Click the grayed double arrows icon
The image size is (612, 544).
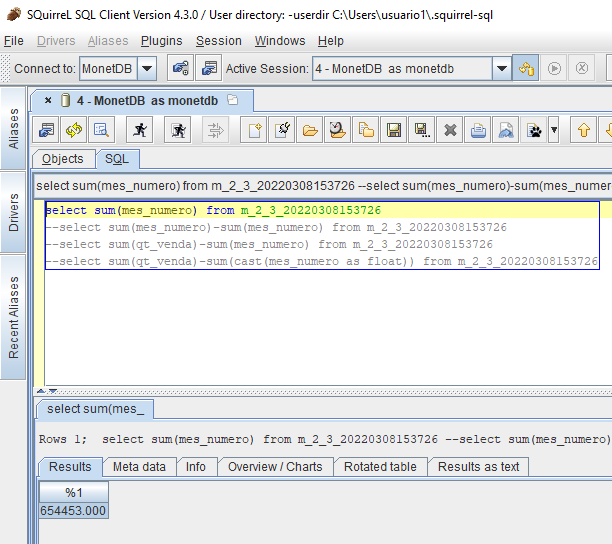pos(215,130)
